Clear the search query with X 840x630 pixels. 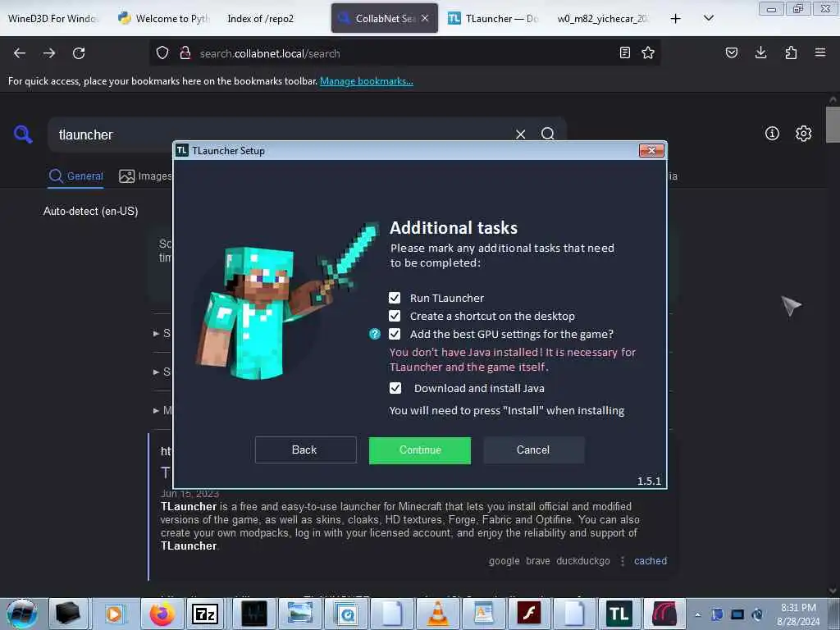pyautogui.click(x=520, y=134)
